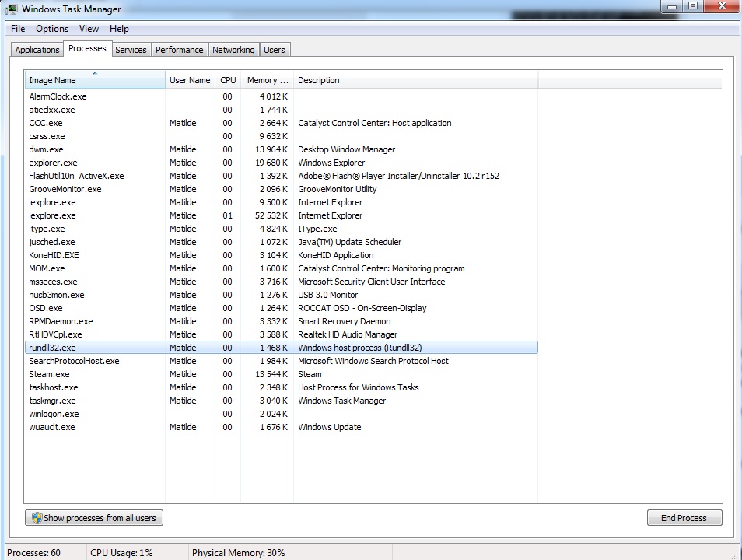This screenshot has height=560, width=742.
Task: Click the 13 544 K memory value
Action: pos(271,374)
